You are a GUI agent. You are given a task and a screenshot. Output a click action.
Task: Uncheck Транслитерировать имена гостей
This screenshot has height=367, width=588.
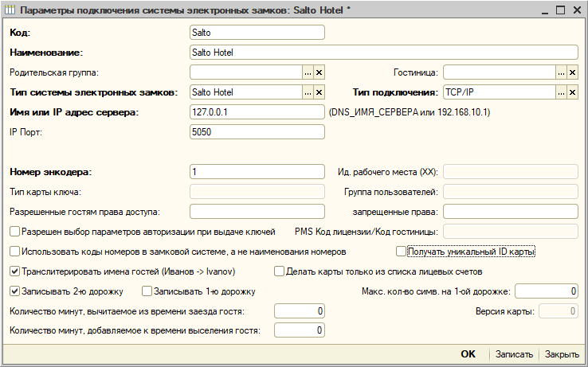(x=14, y=271)
